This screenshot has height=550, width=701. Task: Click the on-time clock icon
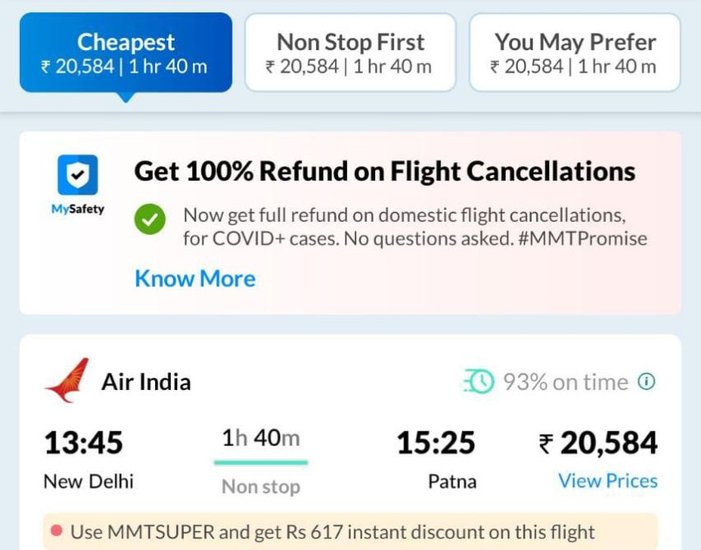coord(478,382)
